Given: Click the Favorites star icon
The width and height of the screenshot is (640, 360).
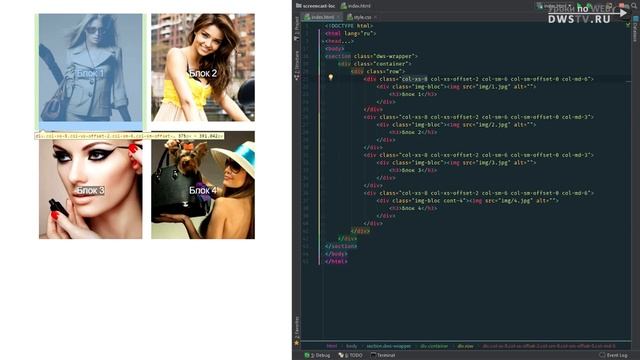Looking at the screenshot, I should [297, 343].
